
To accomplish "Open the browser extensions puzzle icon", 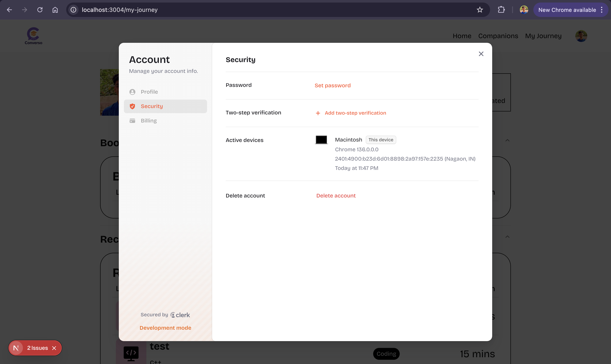I will point(501,10).
